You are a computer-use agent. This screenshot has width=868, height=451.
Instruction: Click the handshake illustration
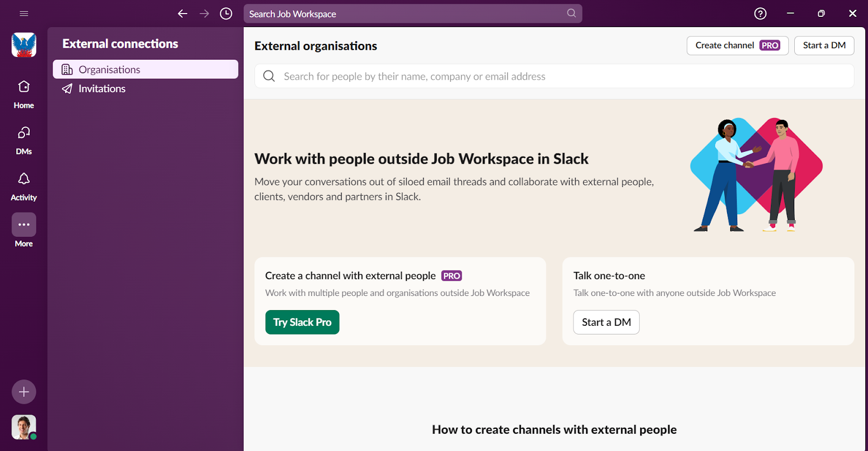(756, 175)
